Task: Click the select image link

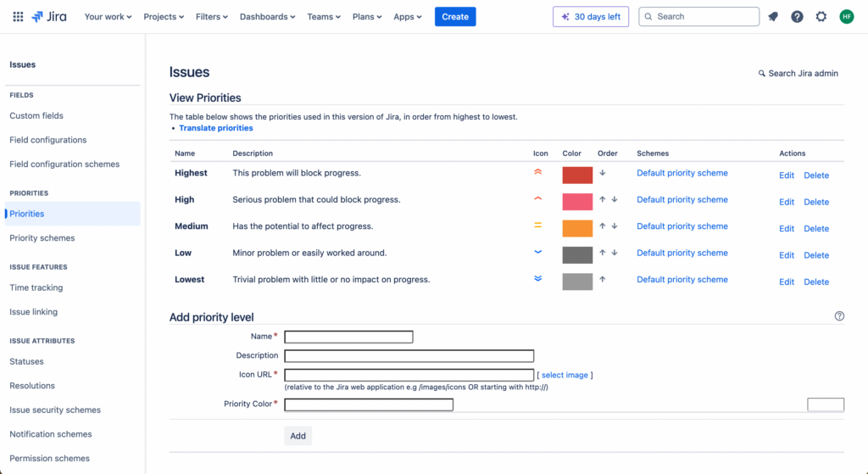Action: coord(565,375)
